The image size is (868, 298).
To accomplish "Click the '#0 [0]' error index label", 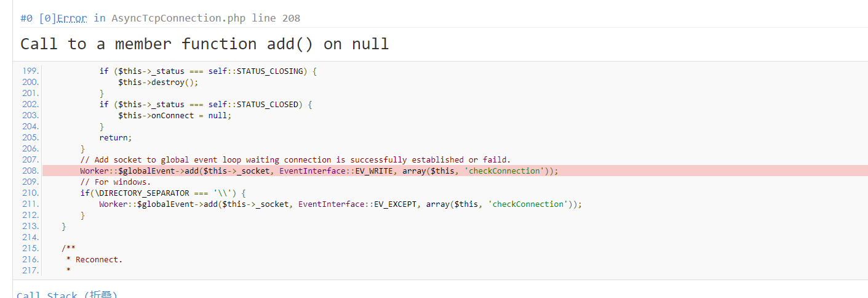I will pos(37,18).
